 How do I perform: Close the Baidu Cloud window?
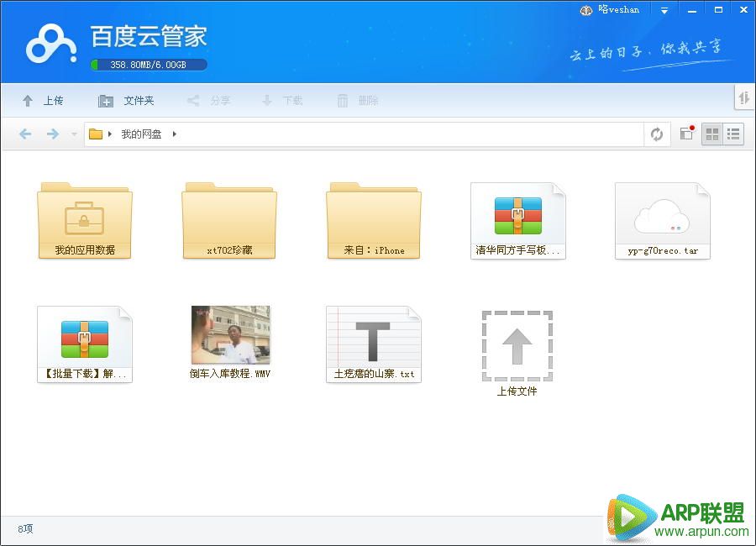coord(744,10)
